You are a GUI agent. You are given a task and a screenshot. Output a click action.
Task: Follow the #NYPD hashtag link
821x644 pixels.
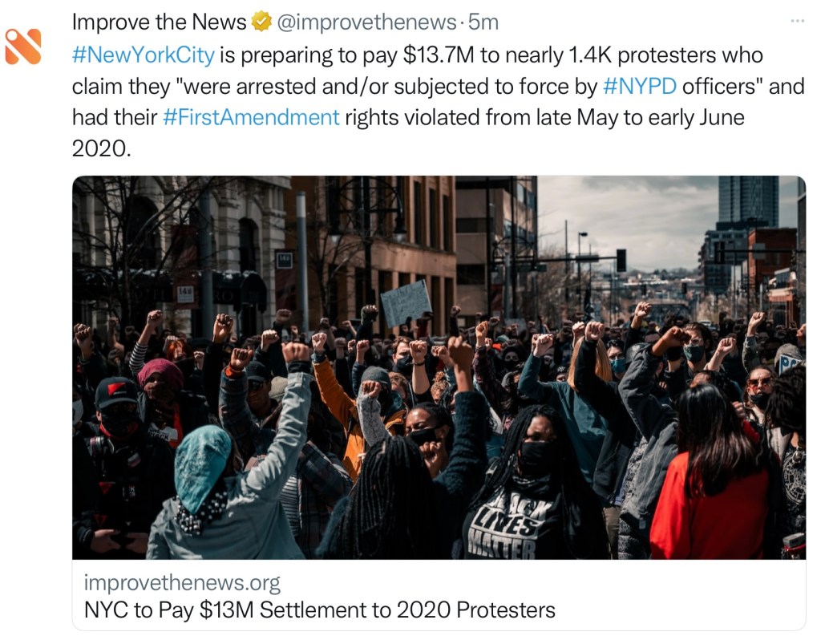click(x=638, y=86)
